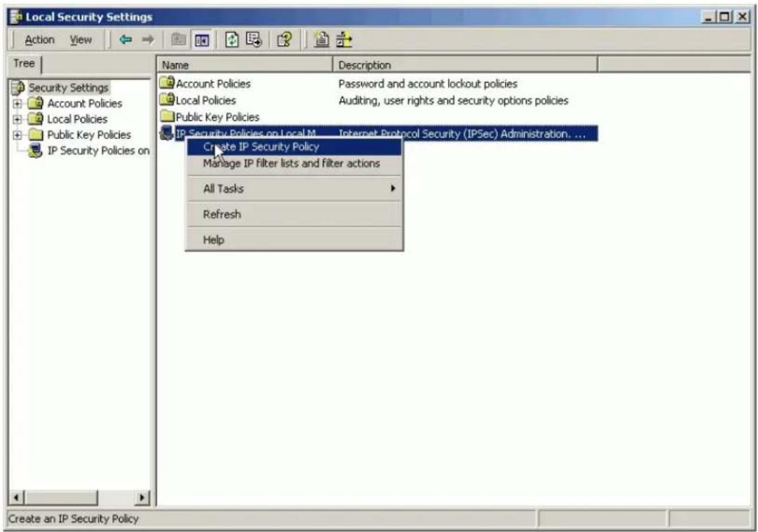Click the Local Policies folder icon in tree
Image resolution: width=758 pixels, height=532 pixels.
35,118
